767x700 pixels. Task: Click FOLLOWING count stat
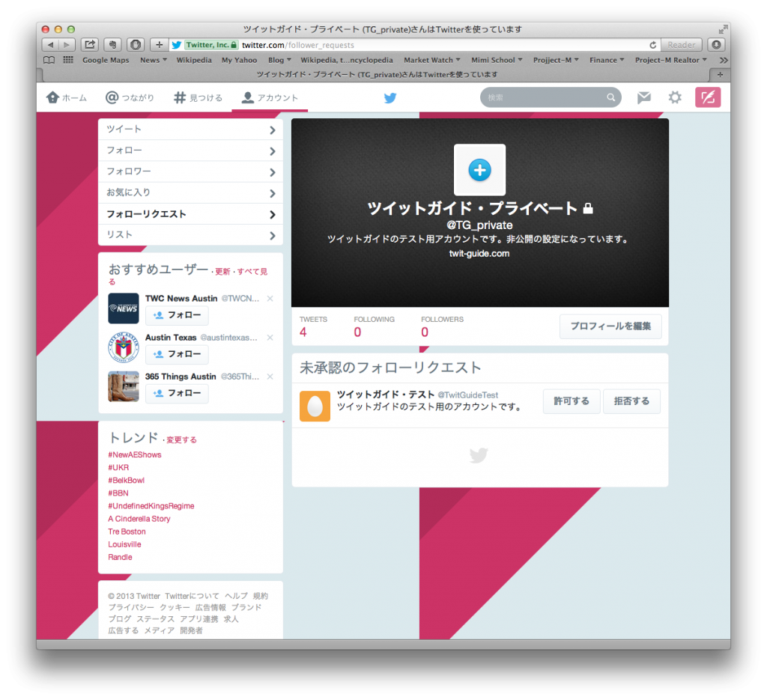[x=375, y=326]
